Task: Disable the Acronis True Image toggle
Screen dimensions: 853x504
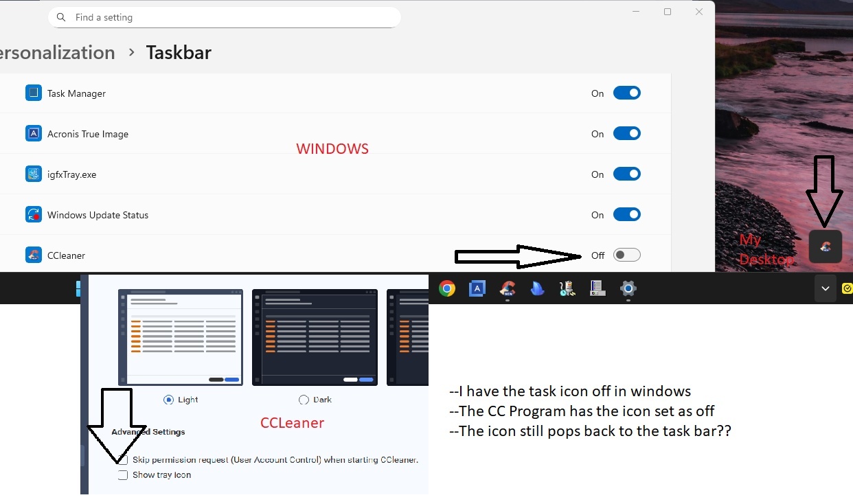Action: pyautogui.click(x=626, y=134)
